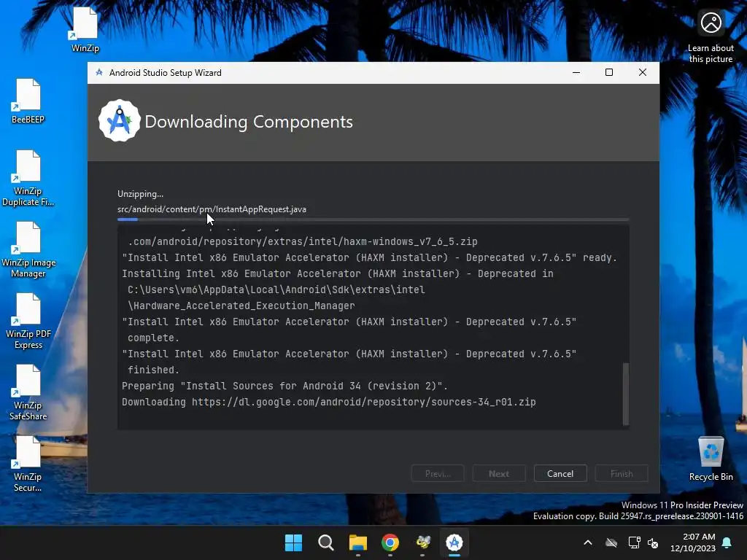Open the BeeBEEP desktop shortcut
The image size is (747, 560).
(x=28, y=101)
